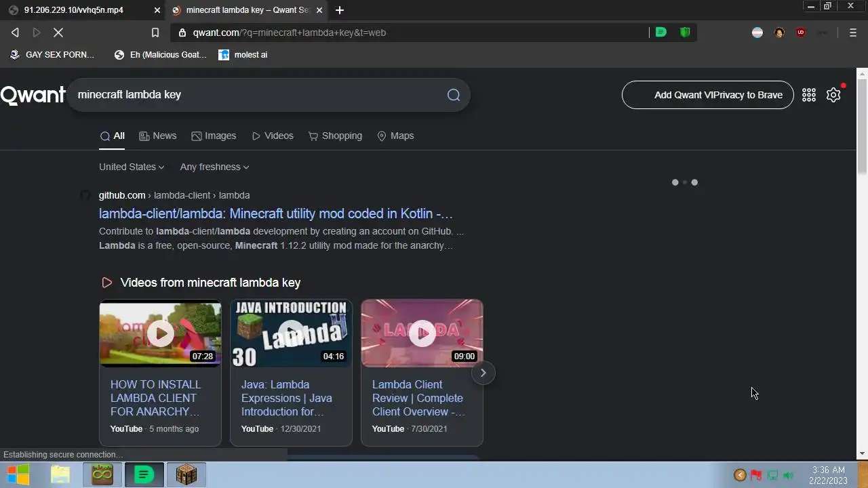Viewport: 868px width, 488px height.
Task: Play the 09:00 Lambda thumbnail
Action: point(422,333)
